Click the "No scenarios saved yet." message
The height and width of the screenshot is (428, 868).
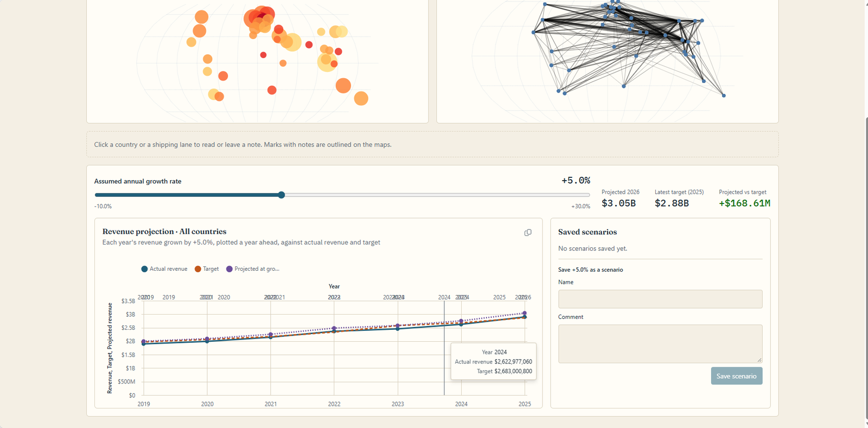(592, 248)
